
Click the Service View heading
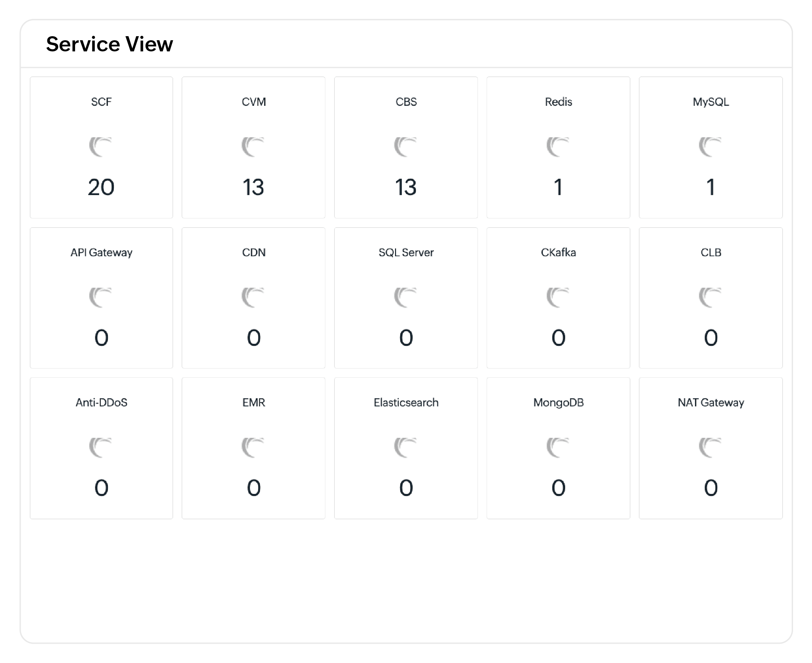click(109, 44)
